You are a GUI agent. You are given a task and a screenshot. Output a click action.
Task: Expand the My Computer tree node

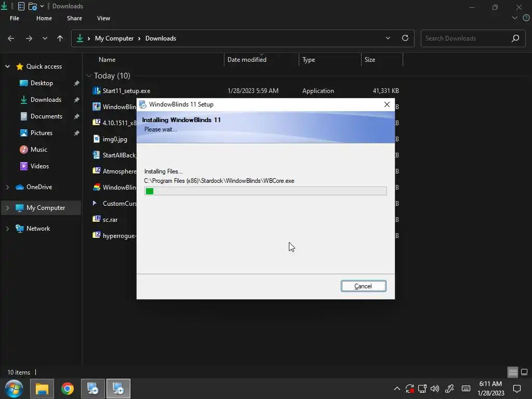7,208
